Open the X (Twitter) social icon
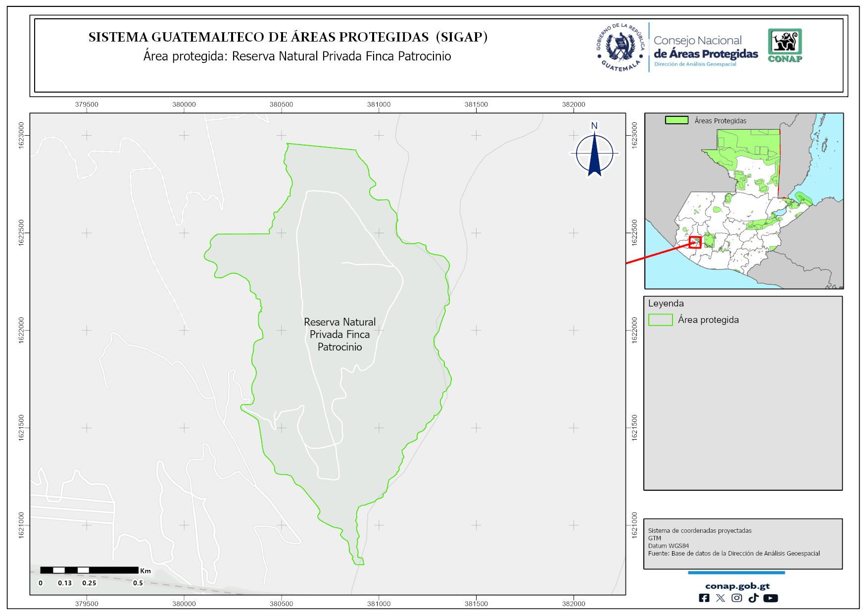This screenshot has width=868, height=614. (720, 598)
